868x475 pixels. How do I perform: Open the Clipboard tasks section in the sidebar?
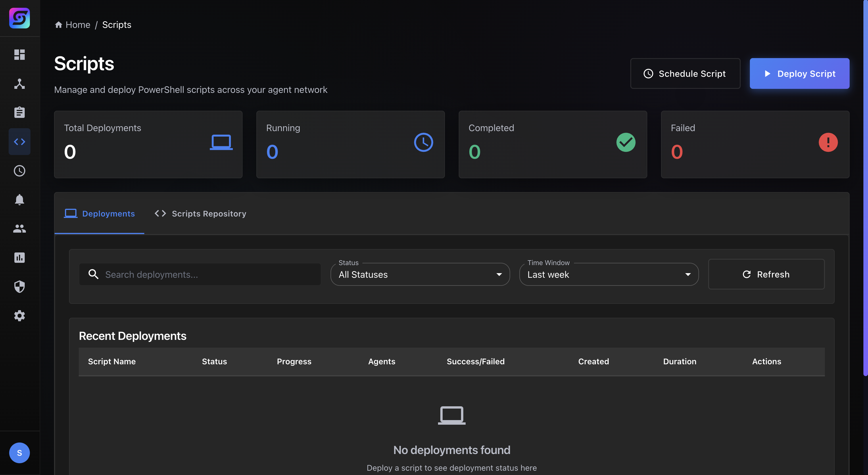[x=19, y=112]
